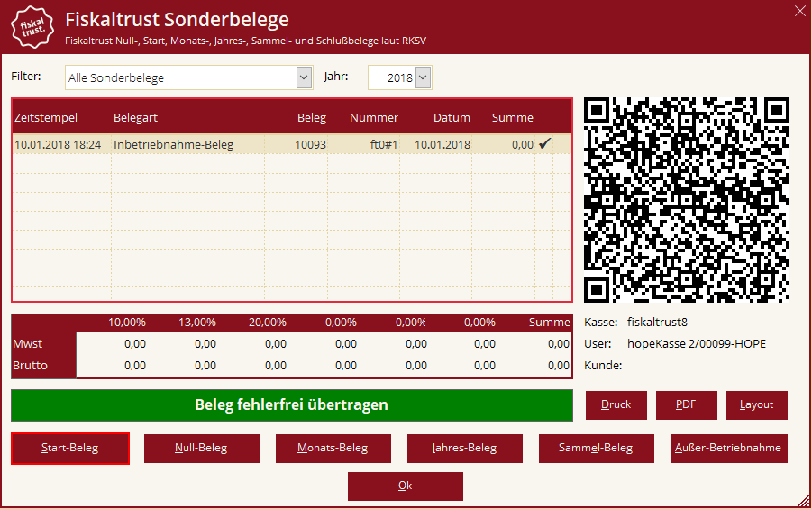
Task: Click the checkmark in the receipt row
Action: pyautogui.click(x=544, y=143)
